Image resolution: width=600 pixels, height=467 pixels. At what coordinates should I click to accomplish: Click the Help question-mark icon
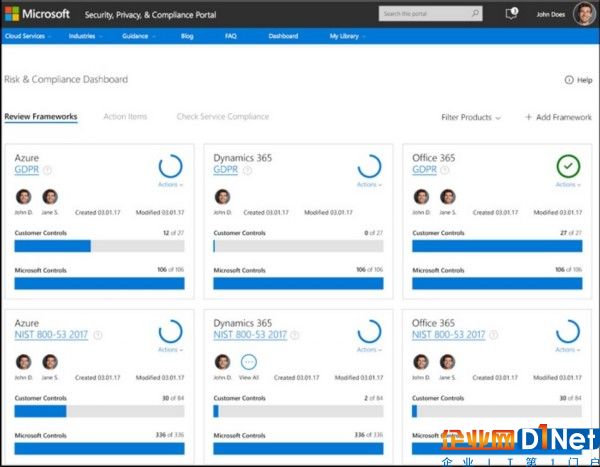click(x=569, y=80)
